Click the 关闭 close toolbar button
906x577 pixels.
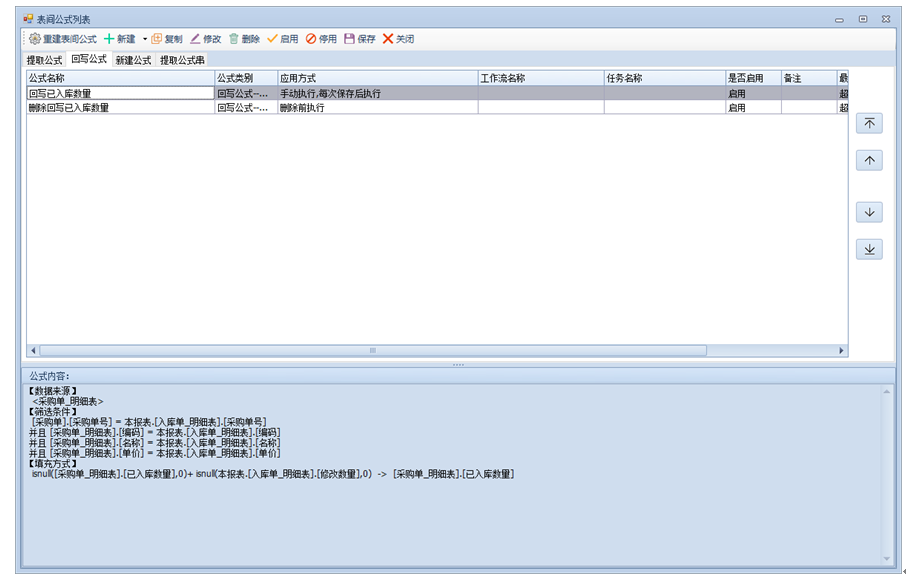[x=398, y=39]
